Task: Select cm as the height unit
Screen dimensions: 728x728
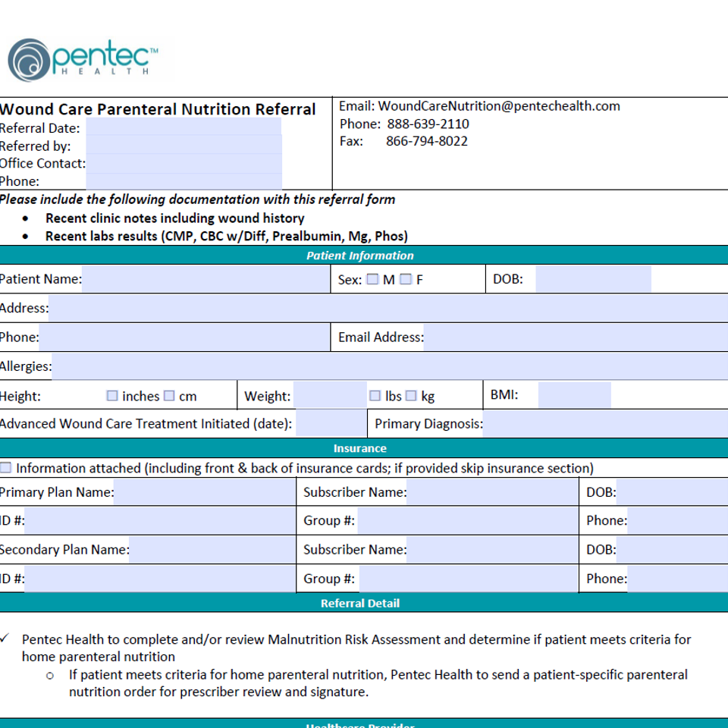Action: pos(169,396)
